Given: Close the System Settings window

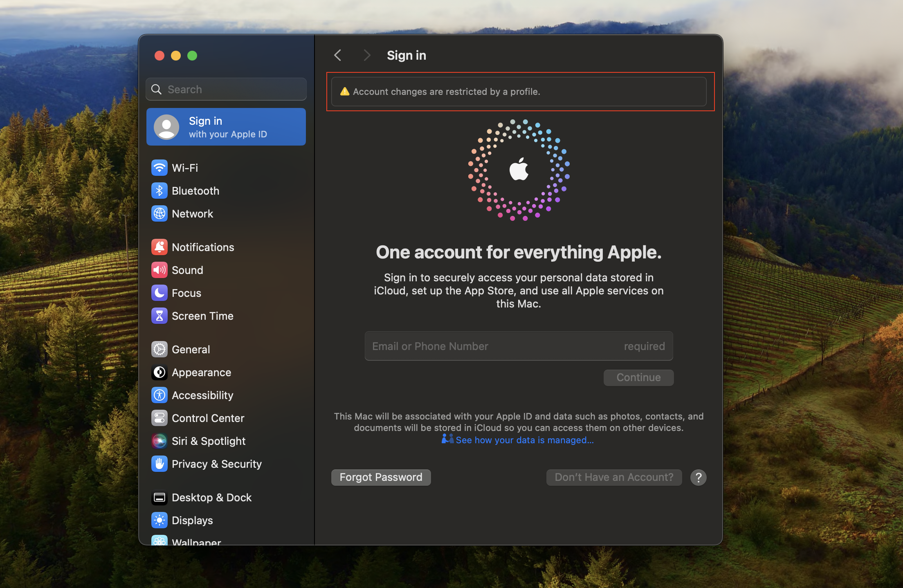Looking at the screenshot, I should coord(159,56).
